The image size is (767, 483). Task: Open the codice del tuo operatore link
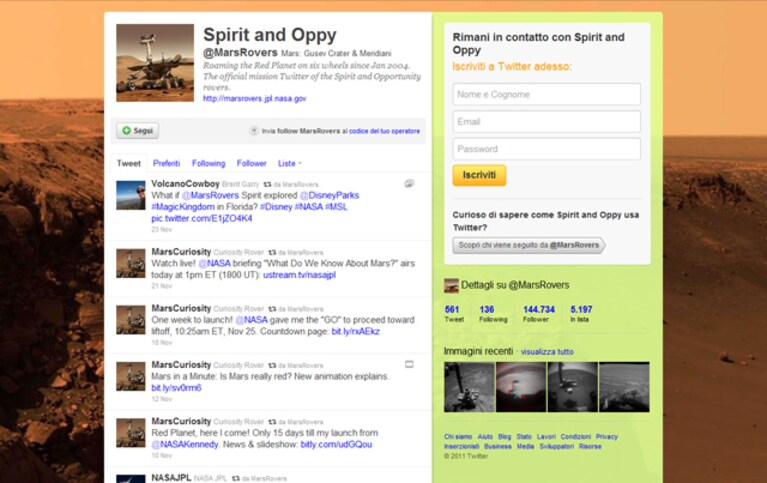(384, 131)
